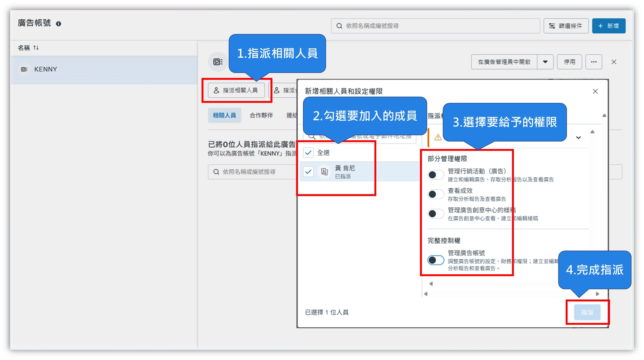Click the info icon beside 廣告帳號 title
Viewport: 644px width, 360px height.
(x=59, y=23)
